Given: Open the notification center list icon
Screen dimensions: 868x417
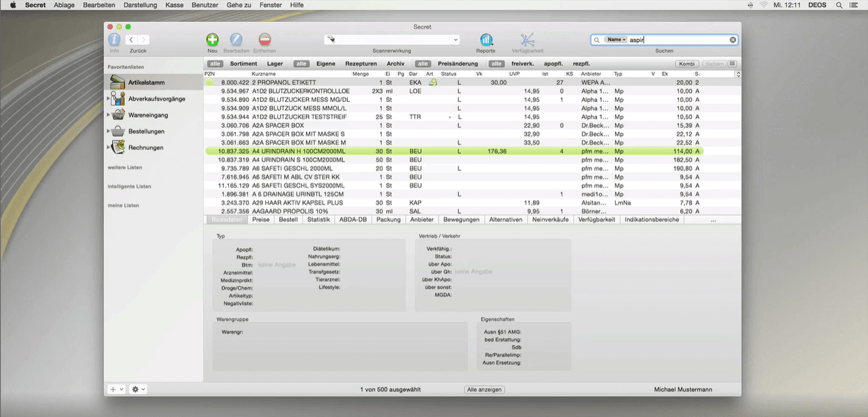Looking at the screenshot, I should coord(855,5).
